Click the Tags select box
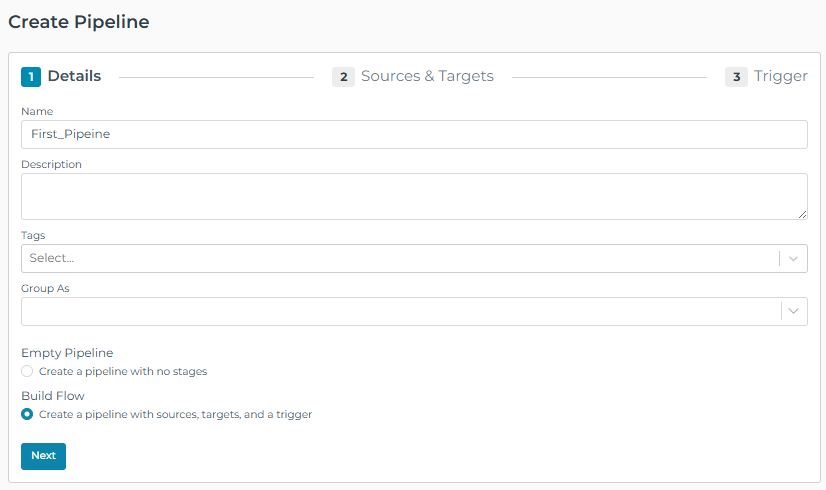Viewport: 826px width, 490px height. tap(400, 258)
